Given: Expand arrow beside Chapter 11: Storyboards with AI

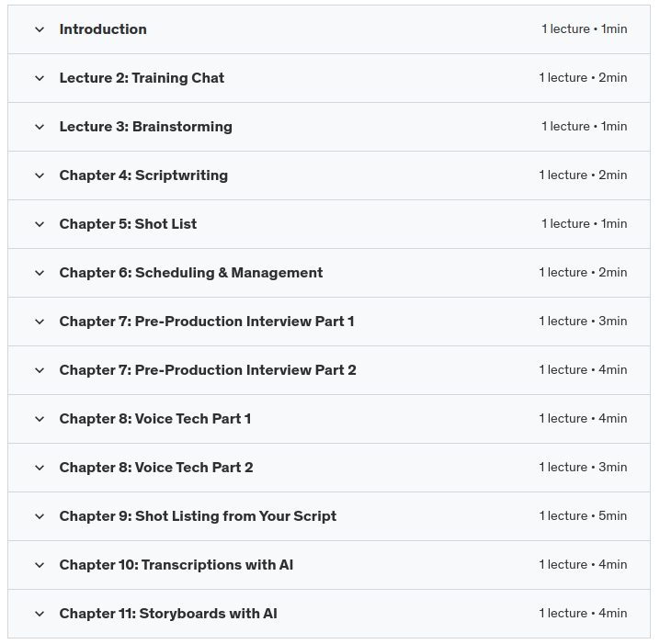Looking at the screenshot, I should coord(40,614).
